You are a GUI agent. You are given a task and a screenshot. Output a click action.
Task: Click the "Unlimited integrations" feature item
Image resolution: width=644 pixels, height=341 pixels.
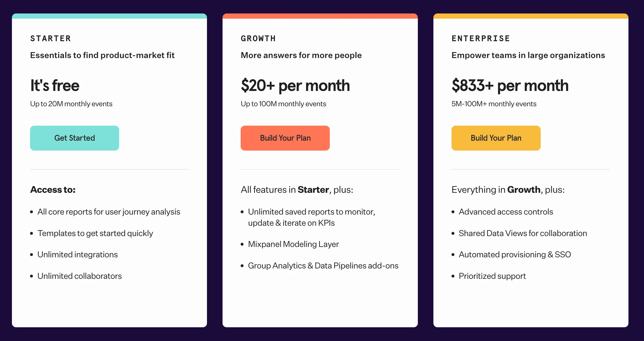(77, 255)
